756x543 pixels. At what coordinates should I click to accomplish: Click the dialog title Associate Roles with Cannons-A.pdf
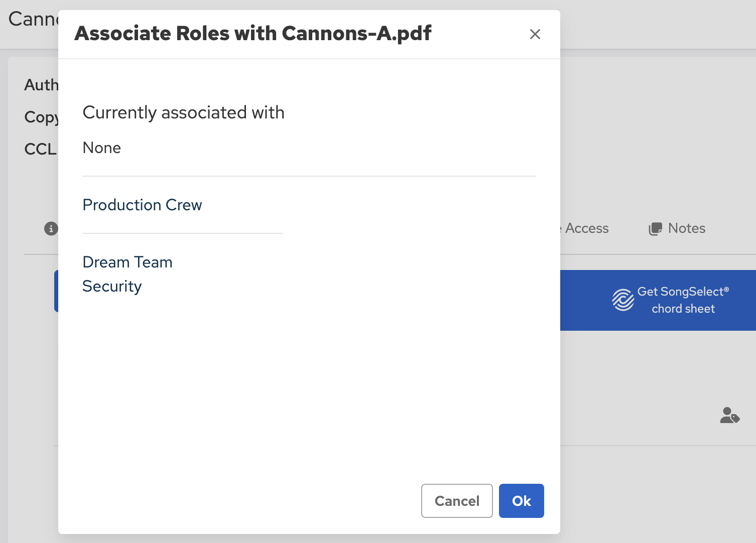253,34
